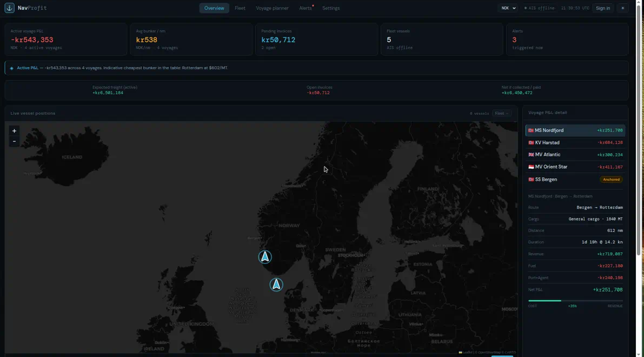Click the AIS offline status indicator
This screenshot has width=644, height=357.
point(539,8)
